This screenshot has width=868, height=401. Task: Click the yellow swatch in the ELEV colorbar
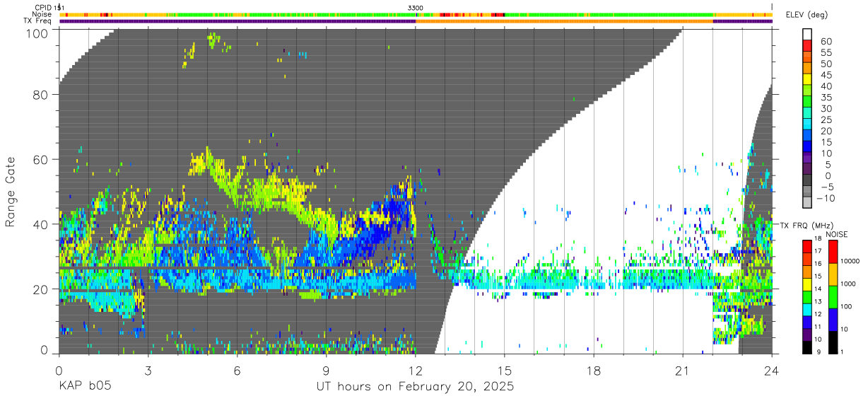click(808, 80)
